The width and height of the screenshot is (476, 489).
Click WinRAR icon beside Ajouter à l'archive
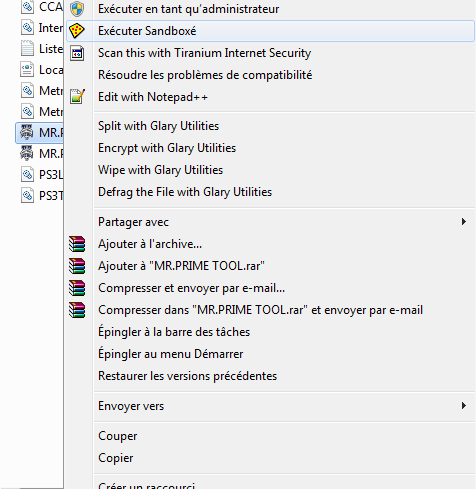[x=77, y=244]
